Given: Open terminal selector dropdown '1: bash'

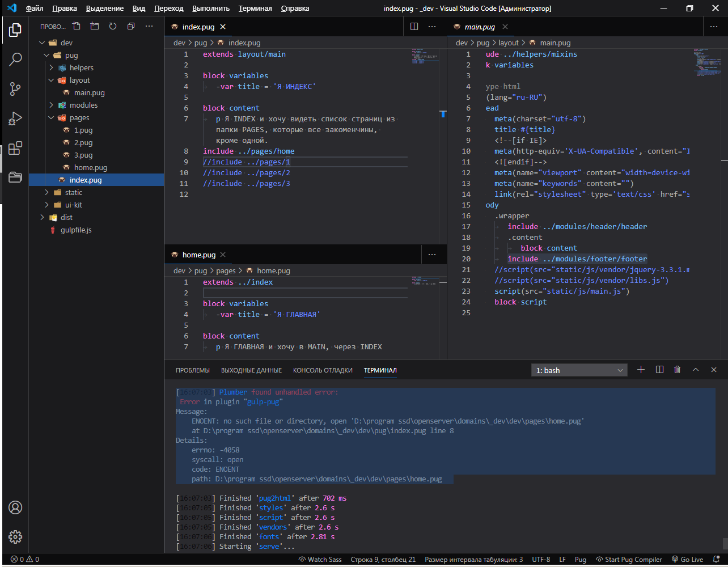Looking at the screenshot, I should coord(579,370).
